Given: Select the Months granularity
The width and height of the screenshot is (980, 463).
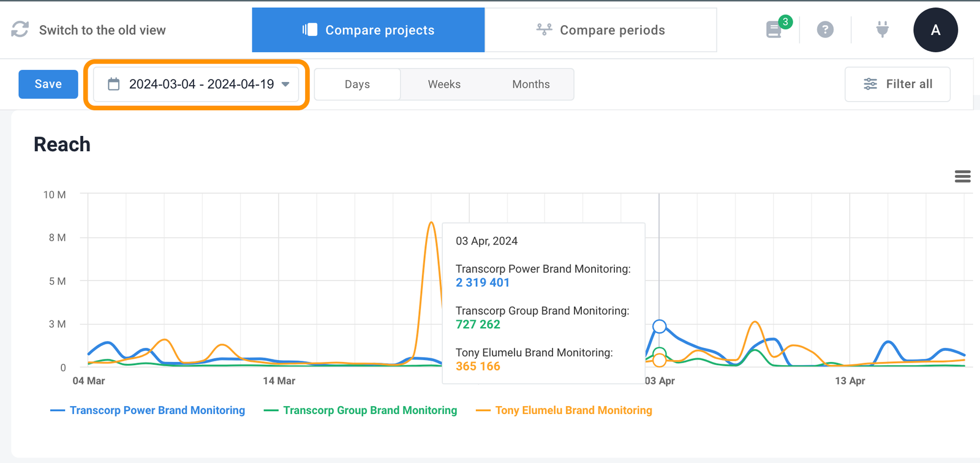Looking at the screenshot, I should coord(531,85).
